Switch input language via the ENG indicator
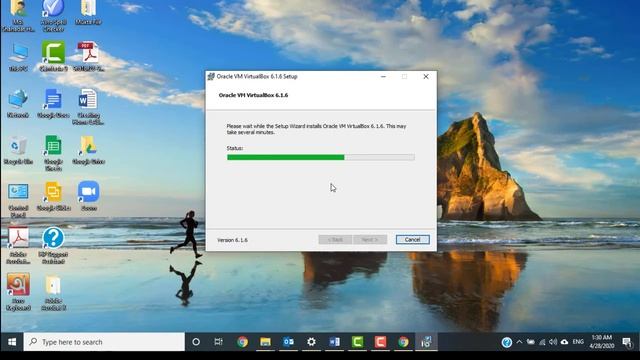Viewport: 640px width, 360px height. click(x=578, y=342)
